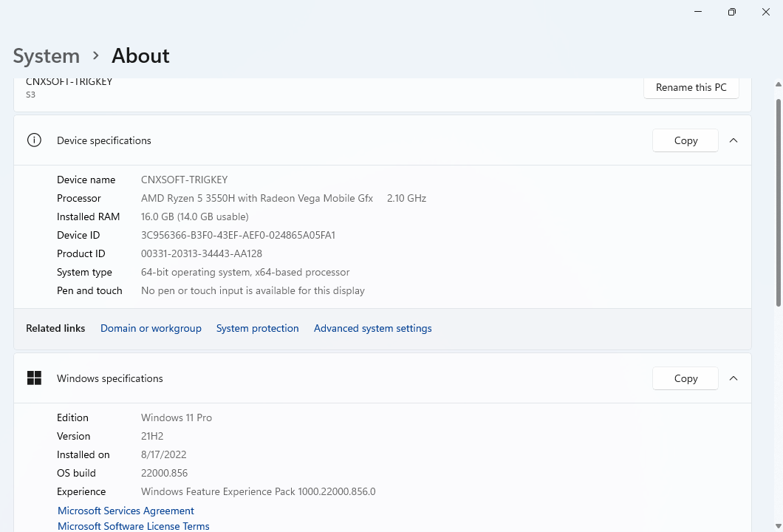Restore down the Settings window

731,12
